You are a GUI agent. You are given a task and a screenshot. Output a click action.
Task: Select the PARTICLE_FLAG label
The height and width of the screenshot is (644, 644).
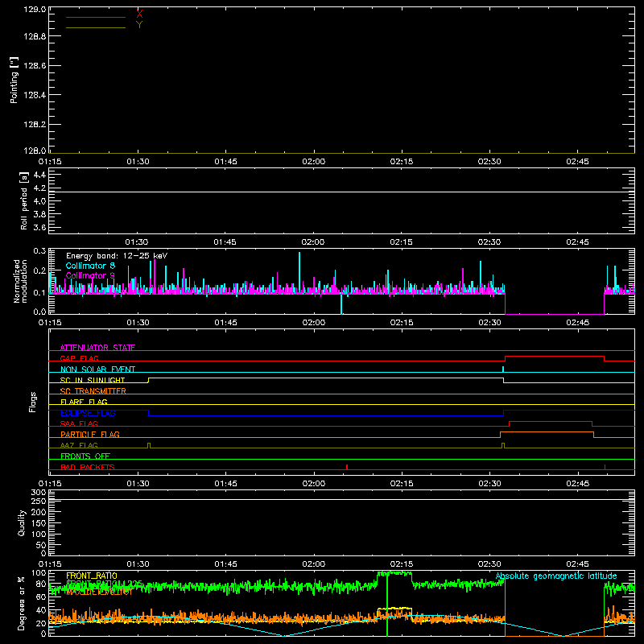tap(90, 434)
